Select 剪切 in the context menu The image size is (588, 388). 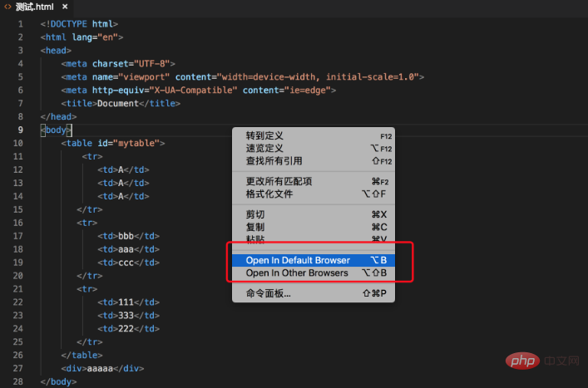click(255, 214)
